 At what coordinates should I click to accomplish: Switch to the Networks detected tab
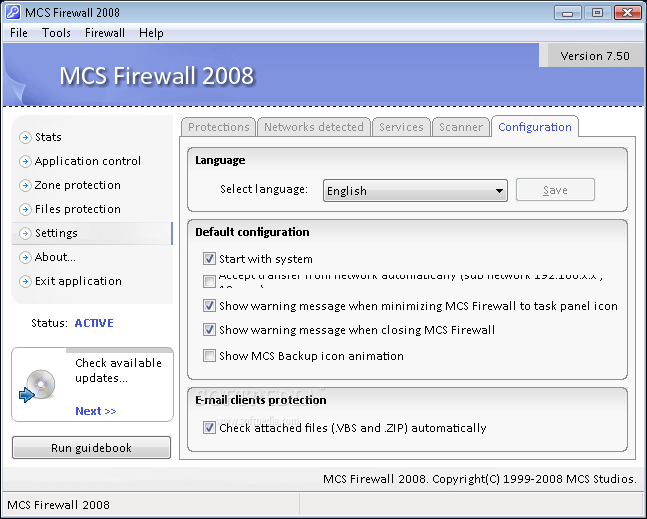tap(314, 127)
